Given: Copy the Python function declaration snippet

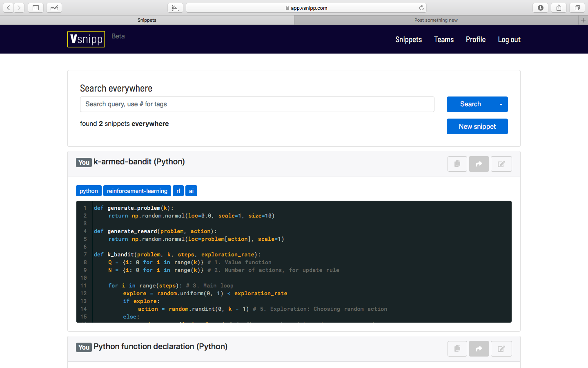Looking at the screenshot, I should tap(457, 349).
